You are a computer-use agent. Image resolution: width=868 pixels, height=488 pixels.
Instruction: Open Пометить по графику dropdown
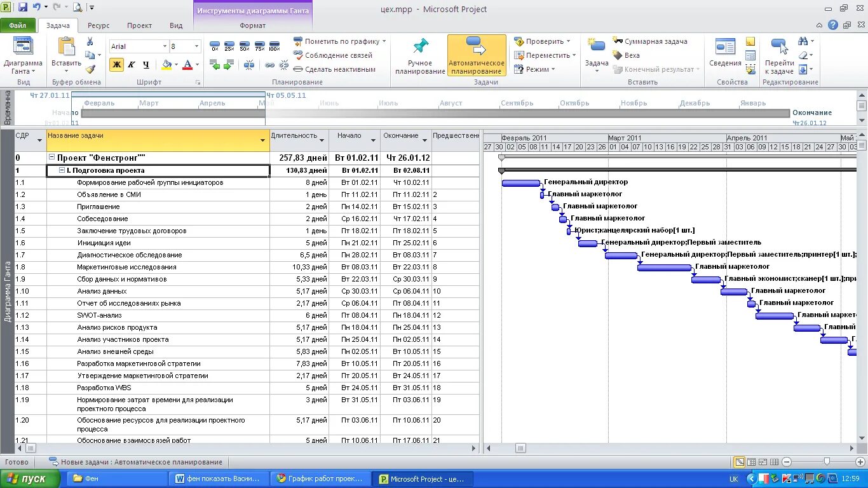(x=340, y=41)
